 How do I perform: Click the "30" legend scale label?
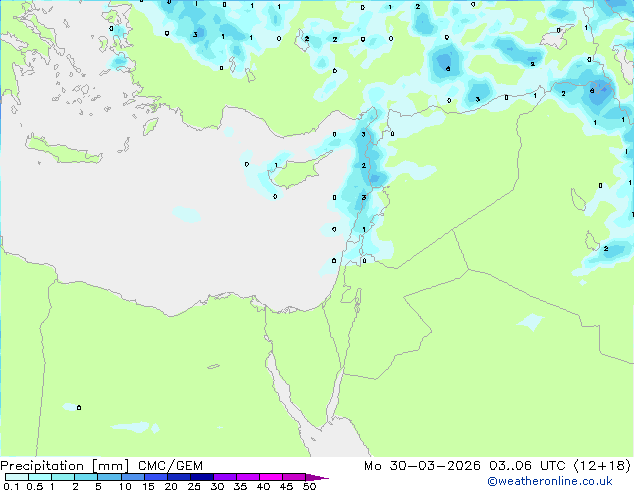pos(217,486)
